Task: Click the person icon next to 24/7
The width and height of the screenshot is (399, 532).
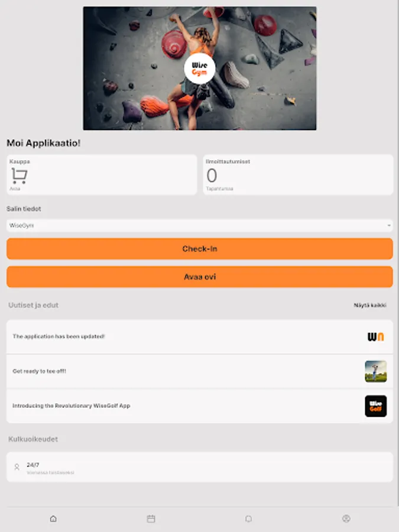Action: [x=17, y=467]
